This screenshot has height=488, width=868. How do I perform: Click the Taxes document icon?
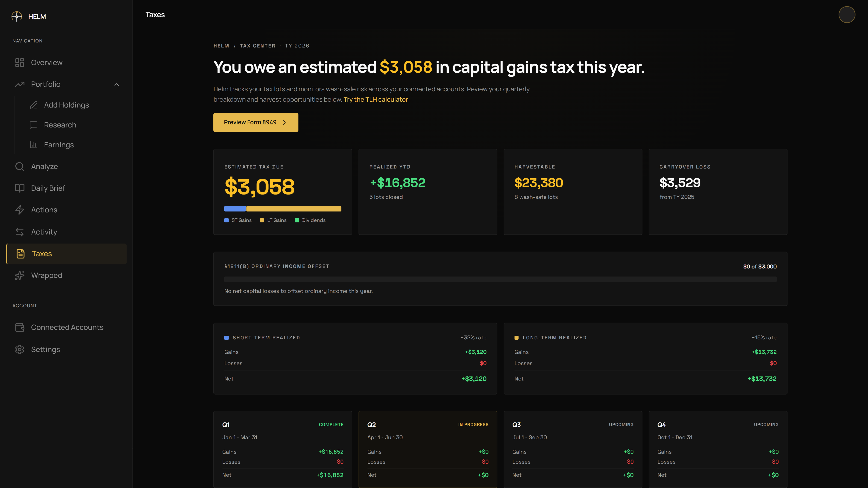coord(20,254)
